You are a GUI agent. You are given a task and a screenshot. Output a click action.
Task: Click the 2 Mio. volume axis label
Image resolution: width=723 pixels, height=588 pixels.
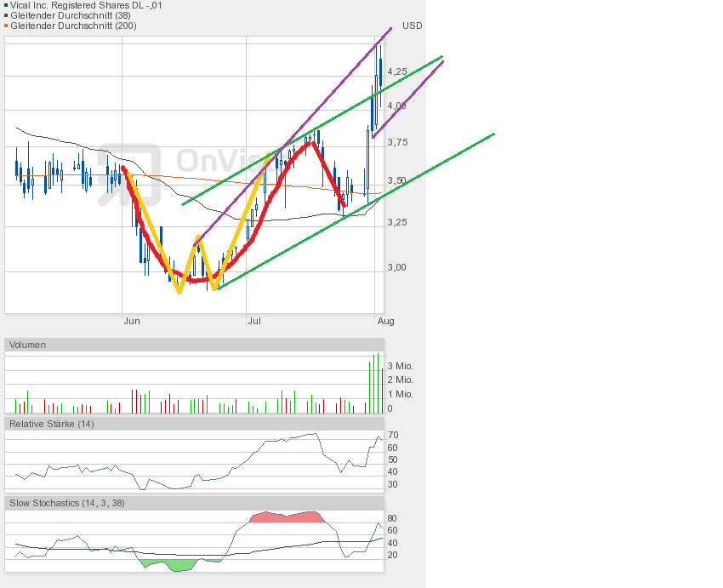point(401,380)
